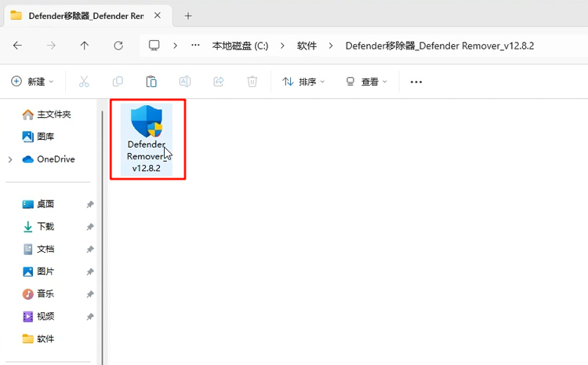Image resolution: width=588 pixels, height=365 pixels.
Task: Open 下载 in quick access
Action: click(x=38, y=226)
